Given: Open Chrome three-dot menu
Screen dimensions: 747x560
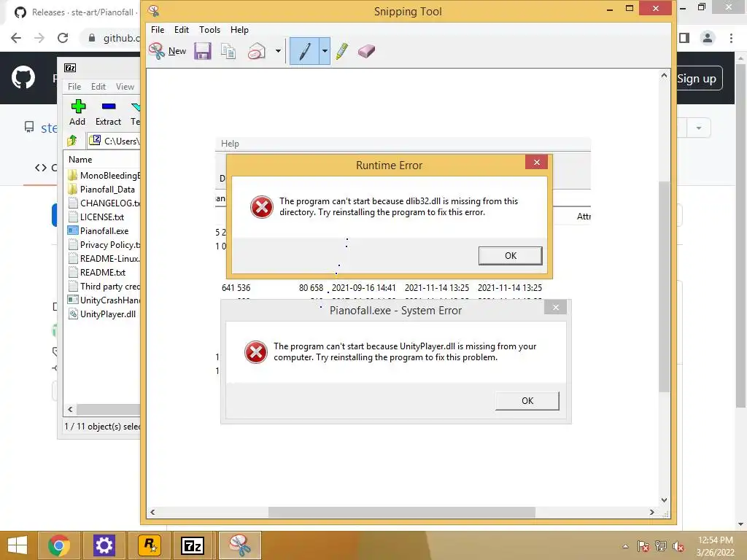Looking at the screenshot, I should (x=731, y=38).
